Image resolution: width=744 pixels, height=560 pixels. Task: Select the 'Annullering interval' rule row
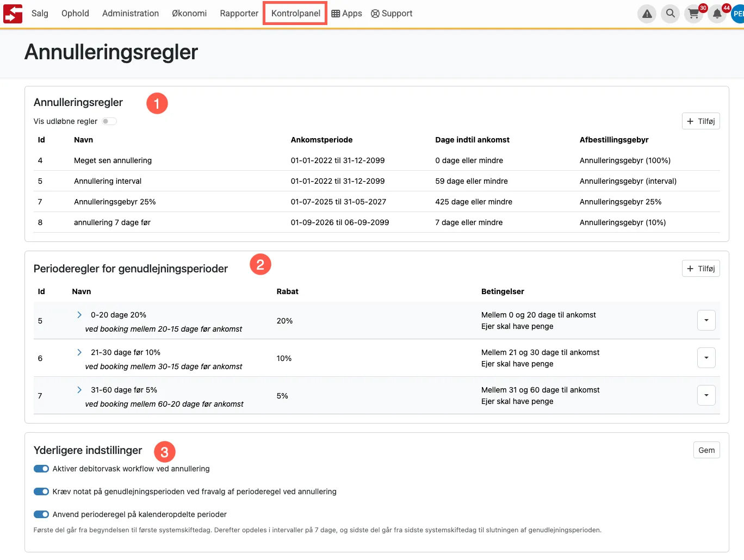coord(376,181)
